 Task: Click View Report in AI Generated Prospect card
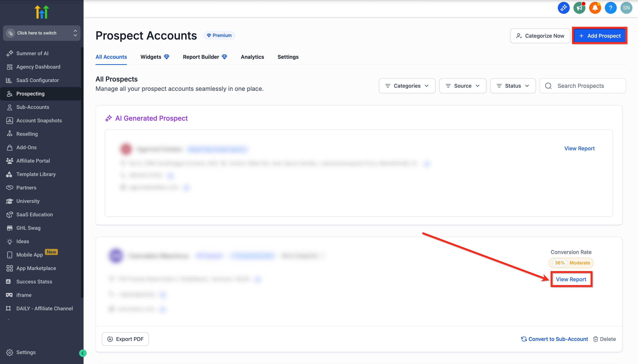point(579,148)
